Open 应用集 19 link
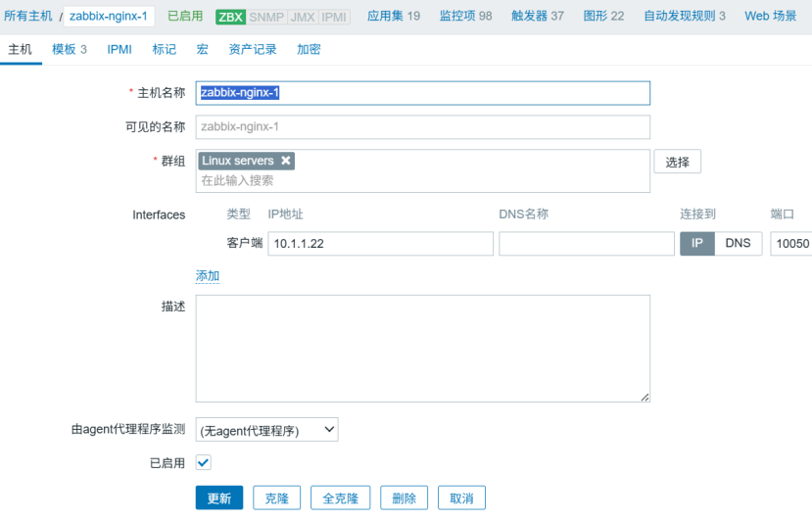Image resolution: width=812 pixels, height=522 pixels. (x=394, y=16)
